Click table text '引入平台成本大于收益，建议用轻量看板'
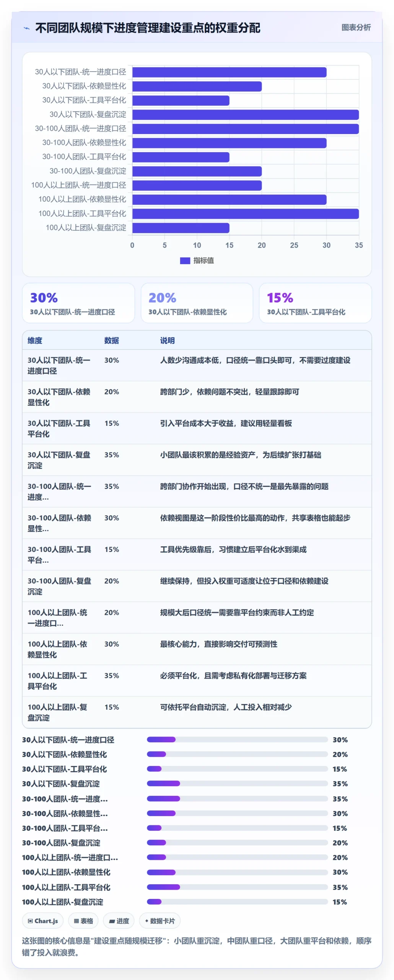Image resolution: width=394 pixels, height=980 pixels. (226, 423)
